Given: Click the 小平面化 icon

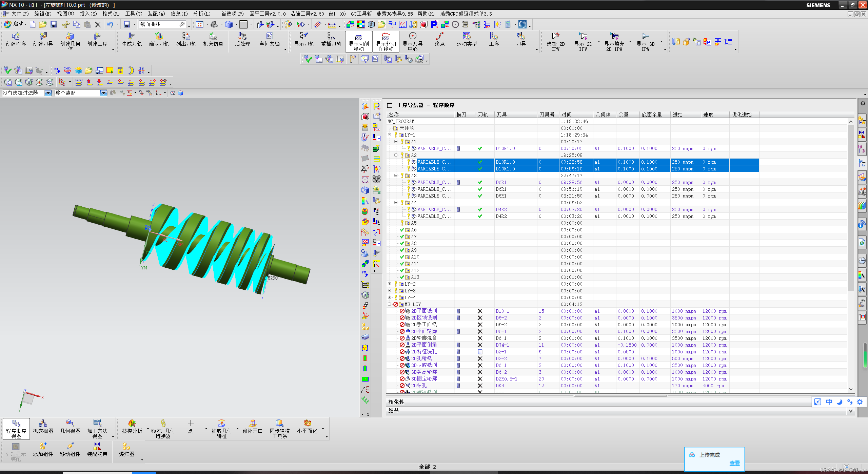Looking at the screenshot, I should pos(307,427).
